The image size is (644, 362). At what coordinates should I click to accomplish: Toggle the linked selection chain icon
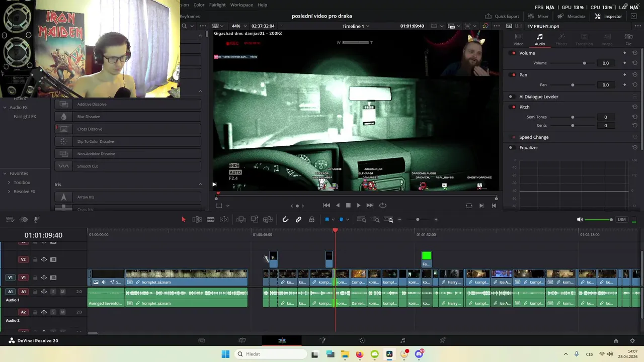tap(298, 220)
